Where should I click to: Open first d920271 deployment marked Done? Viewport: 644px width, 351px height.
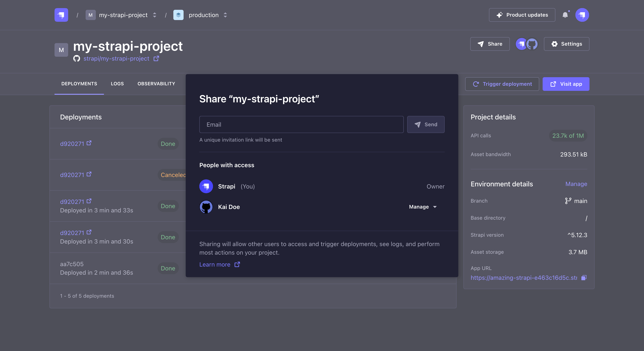pyautogui.click(x=72, y=144)
